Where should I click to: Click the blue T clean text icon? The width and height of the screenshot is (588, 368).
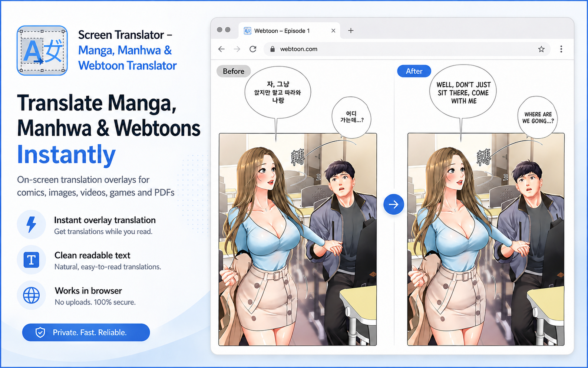coord(32,260)
